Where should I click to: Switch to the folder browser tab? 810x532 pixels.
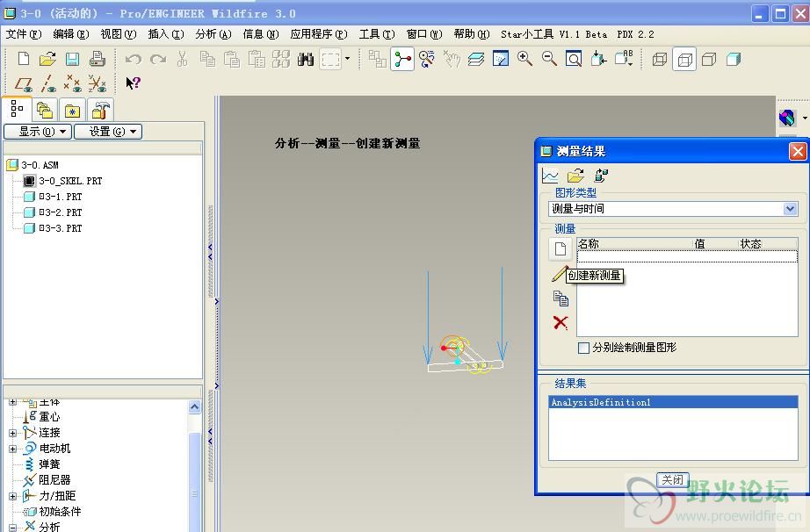pyautogui.click(x=44, y=111)
